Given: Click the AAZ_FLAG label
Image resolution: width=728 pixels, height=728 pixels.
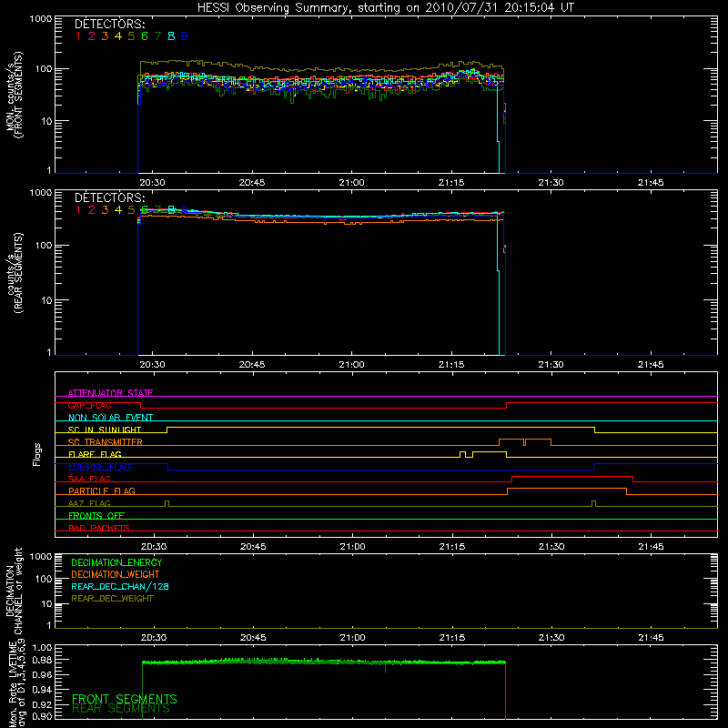Looking at the screenshot, I should click(89, 503).
